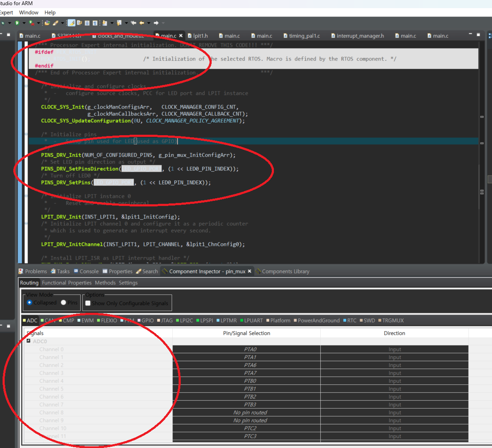492x448 pixels.
Task: Click the Show Whitespace Characters toolbar icon
Action: coord(94,23)
